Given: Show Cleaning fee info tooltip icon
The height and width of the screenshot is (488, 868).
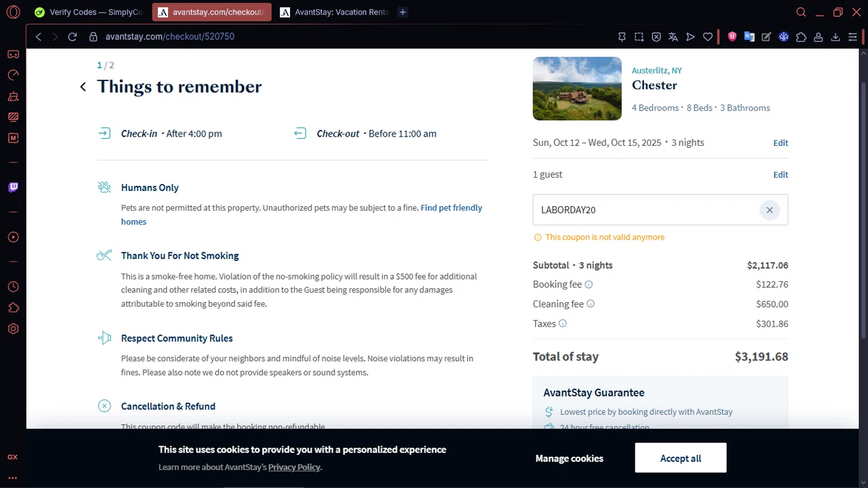Looking at the screenshot, I should tap(590, 303).
